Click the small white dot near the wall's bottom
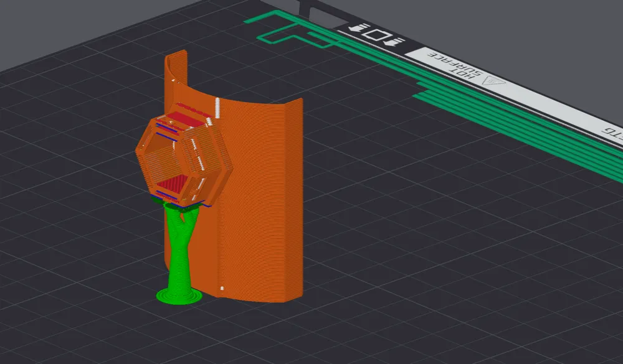623x364 pixels. (x=222, y=288)
